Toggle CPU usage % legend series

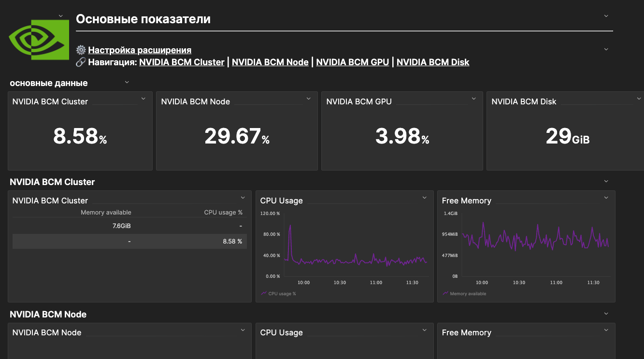[x=278, y=293]
